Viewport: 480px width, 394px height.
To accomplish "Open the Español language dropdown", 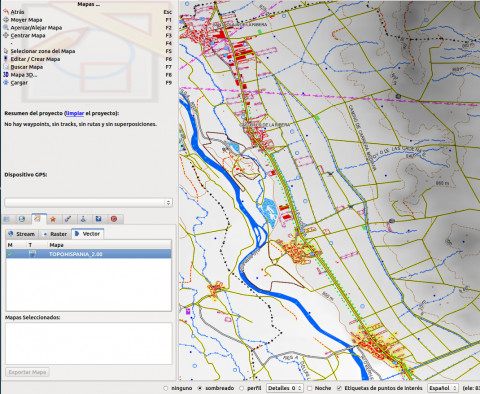I will (442, 388).
